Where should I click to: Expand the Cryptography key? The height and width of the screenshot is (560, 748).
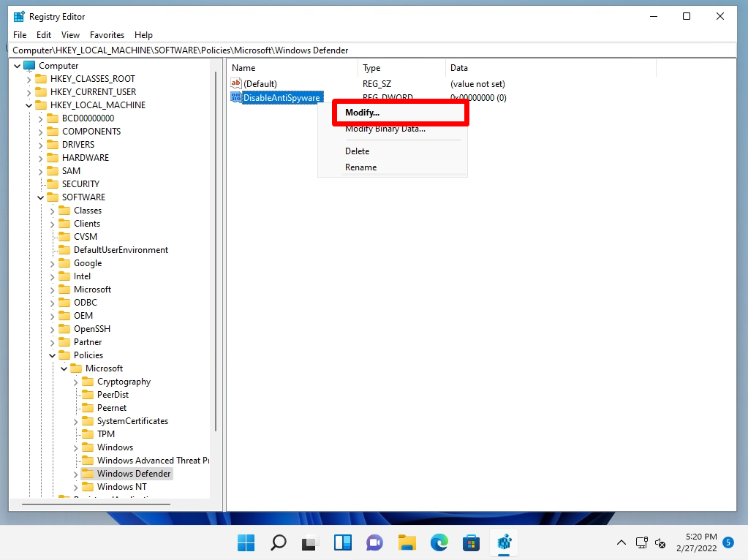[75, 382]
